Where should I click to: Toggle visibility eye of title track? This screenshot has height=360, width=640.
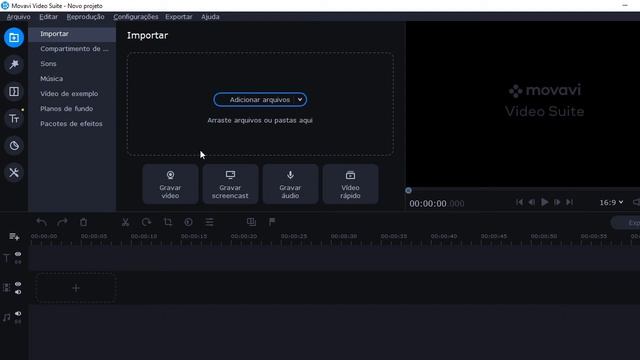pos(18,254)
